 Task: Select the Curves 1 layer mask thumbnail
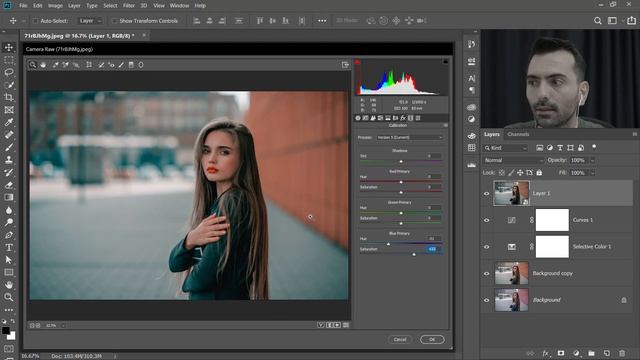[552, 220]
